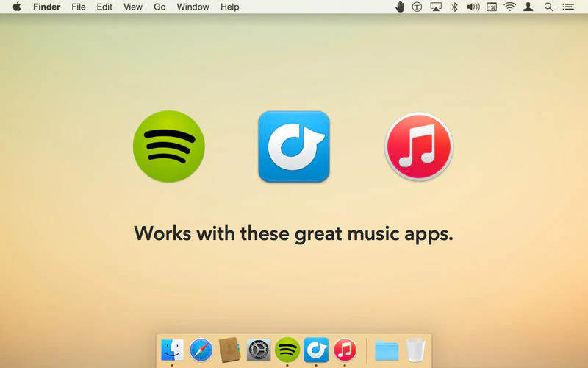Open the Edit menu
Screen dimensions: 588x368
tap(104, 7)
